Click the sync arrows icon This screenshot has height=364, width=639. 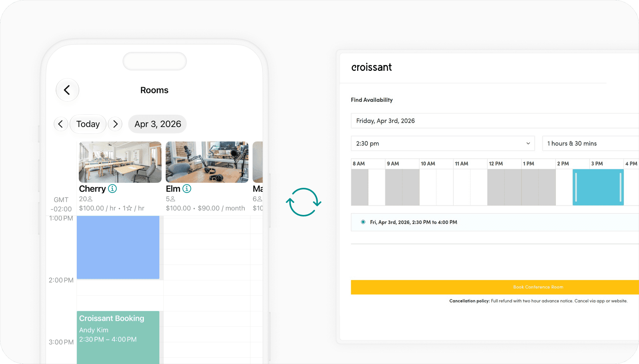coord(304,202)
